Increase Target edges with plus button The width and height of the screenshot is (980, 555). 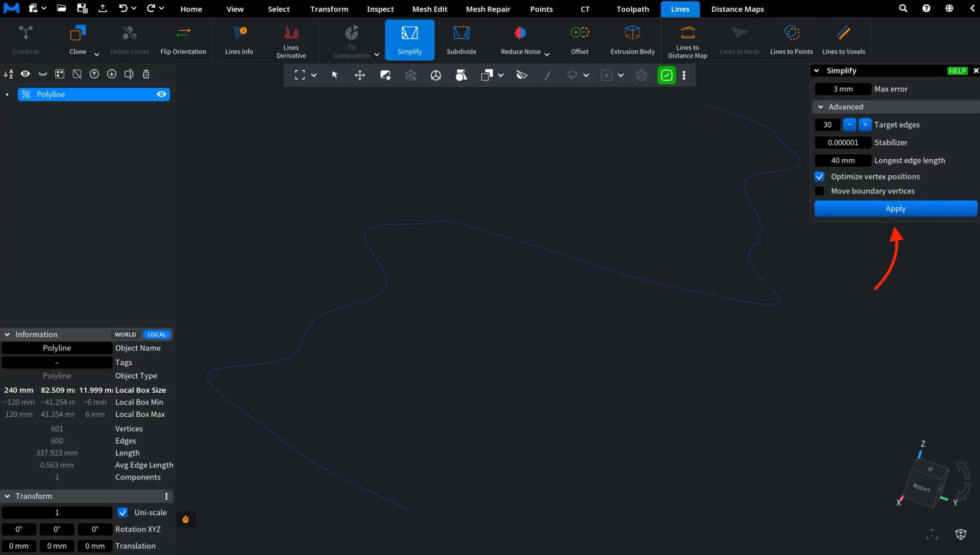point(865,124)
